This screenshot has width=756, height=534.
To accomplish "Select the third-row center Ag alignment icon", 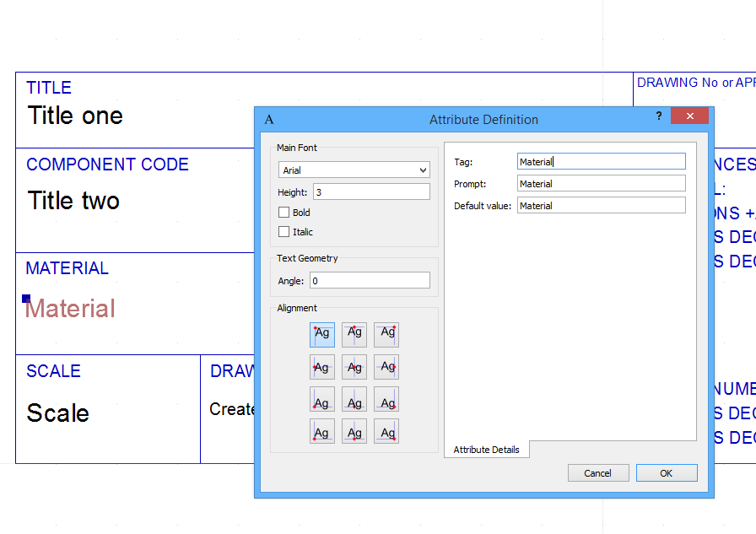I will 354,398.
